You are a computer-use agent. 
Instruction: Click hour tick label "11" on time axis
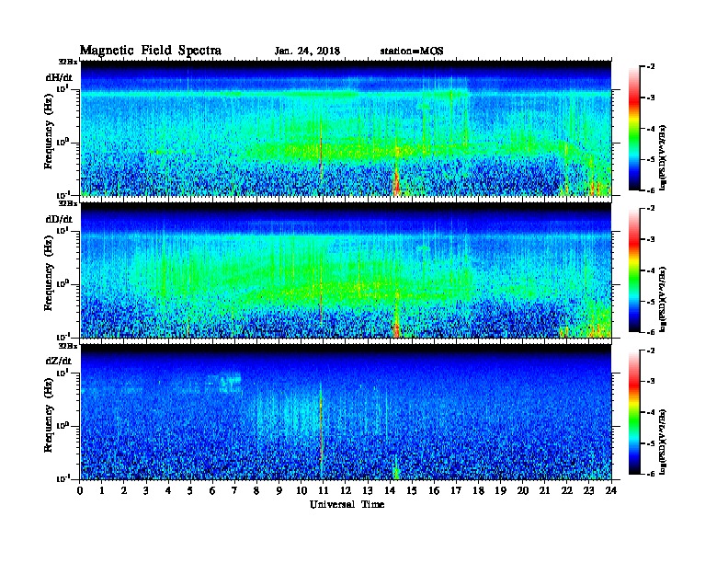point(324,490)
